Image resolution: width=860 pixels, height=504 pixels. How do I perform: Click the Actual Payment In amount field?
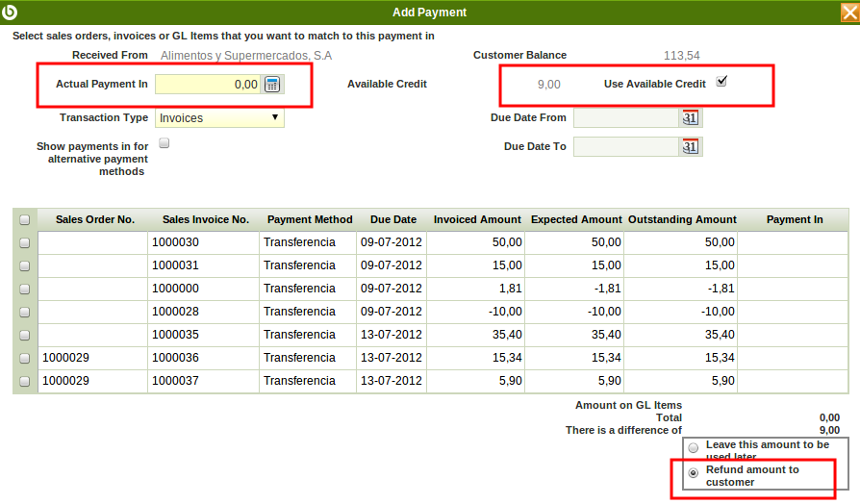[x=207, y=85]
